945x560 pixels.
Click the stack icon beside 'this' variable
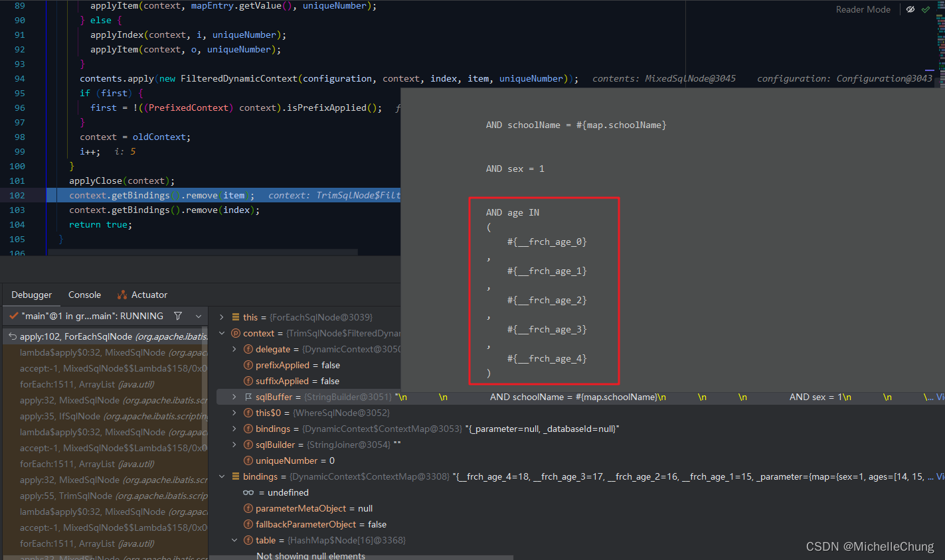click(235, 317)
